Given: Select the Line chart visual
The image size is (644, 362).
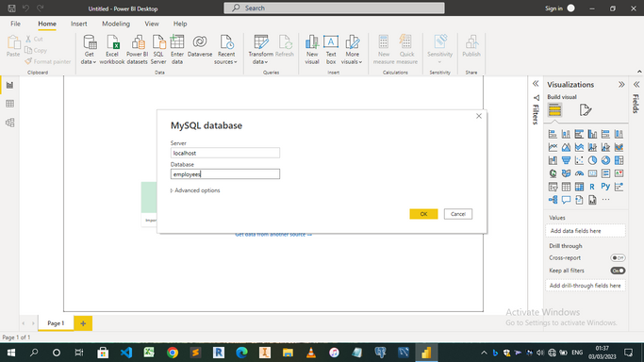Looking at the screenshot, I should click(x=553, y=147).
